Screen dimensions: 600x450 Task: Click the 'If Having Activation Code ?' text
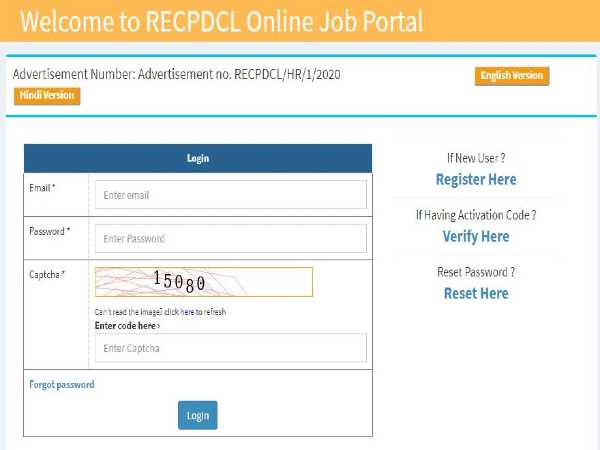[476, 215]
